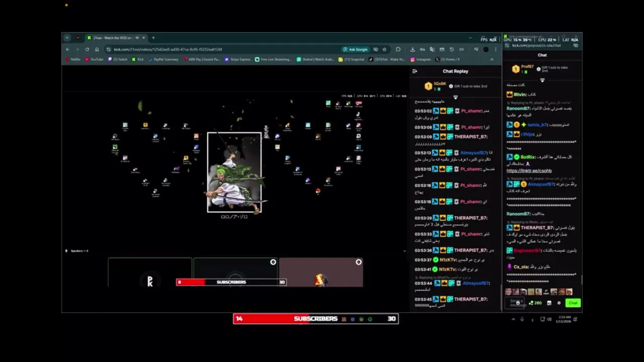Click the Chat send button
Image resolution: width=644 pixels, height=362 pixels.
[573, 303]
